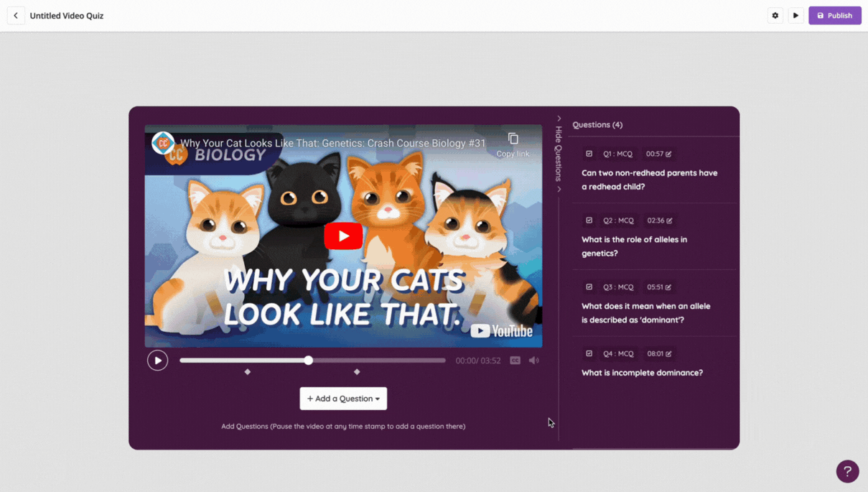Open question about incomplete dominance
Screen dimensions: 868x492
pyautogui.click(x=642, y=373)
